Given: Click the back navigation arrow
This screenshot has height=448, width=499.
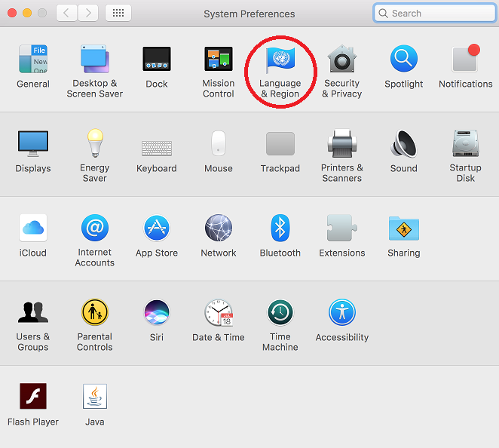Looking at the screenshot, I should point(66,13).
